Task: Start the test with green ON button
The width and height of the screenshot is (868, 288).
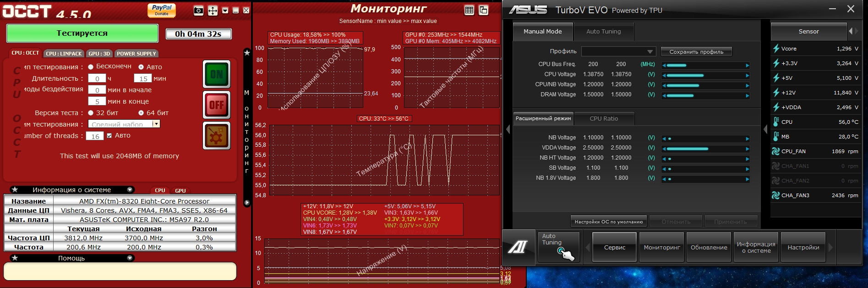Action: click(x=217, y=74)
